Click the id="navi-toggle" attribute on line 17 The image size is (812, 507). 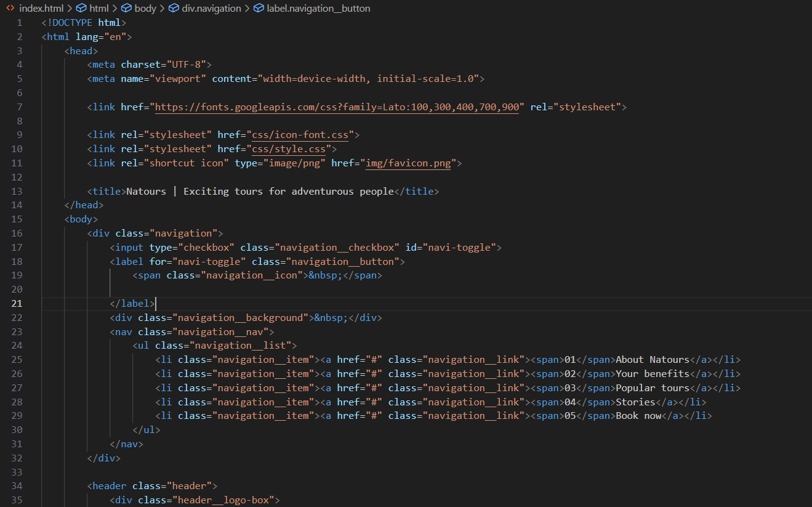click(x=451, y=247)
